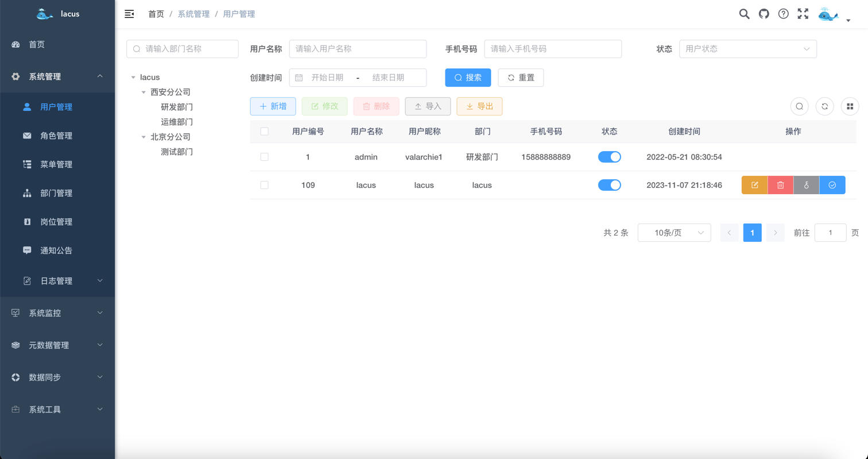
Task: Collapse the 系统管理 sidebar menu
Action: coord(57,76)
